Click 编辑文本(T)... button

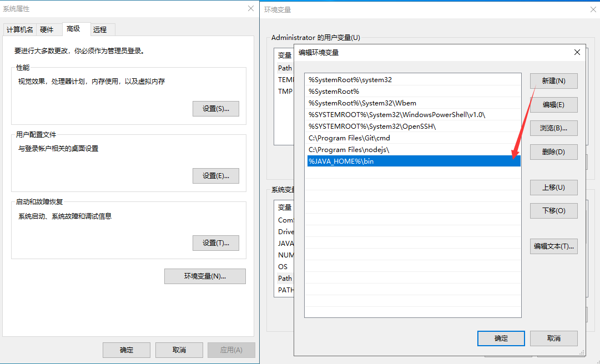tap(553, 246)
